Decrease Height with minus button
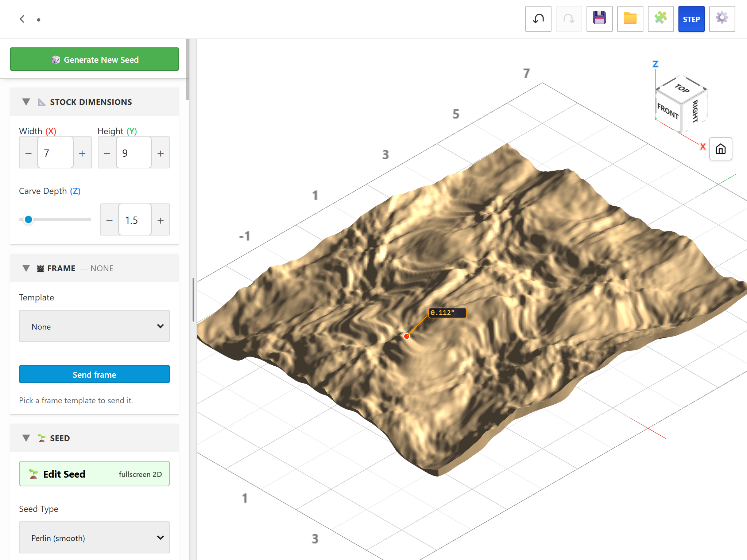The image size is (747, 560). tap(107, 153)
